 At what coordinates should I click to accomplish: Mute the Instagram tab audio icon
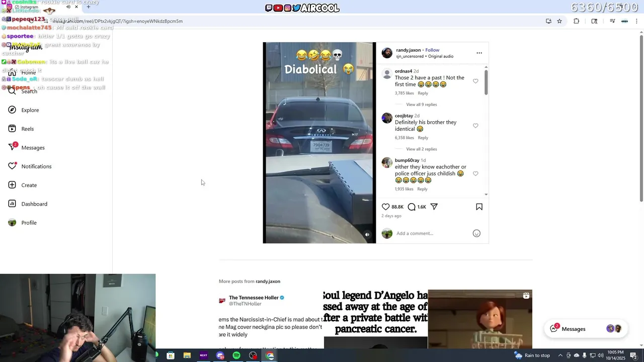point(68,7)
